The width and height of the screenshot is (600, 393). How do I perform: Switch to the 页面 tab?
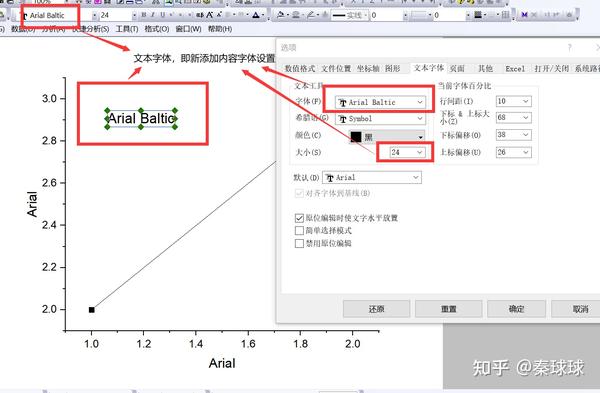click(457, 68)
